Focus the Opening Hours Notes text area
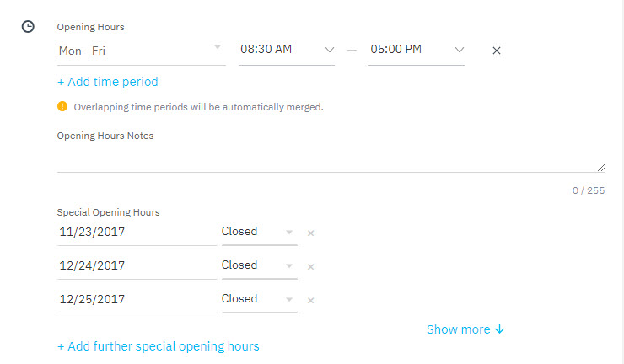 [x=331, y=158]
